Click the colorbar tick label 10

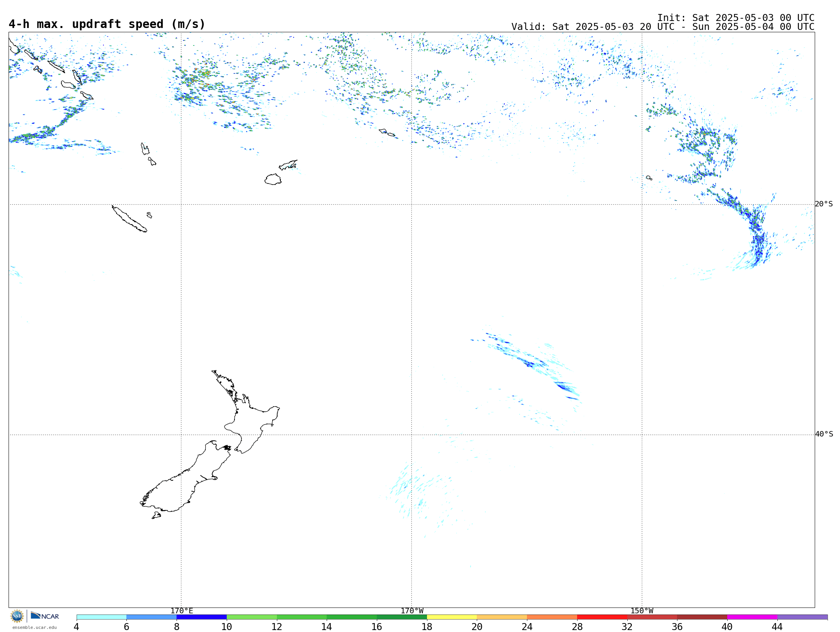click(x=227, y=627)
